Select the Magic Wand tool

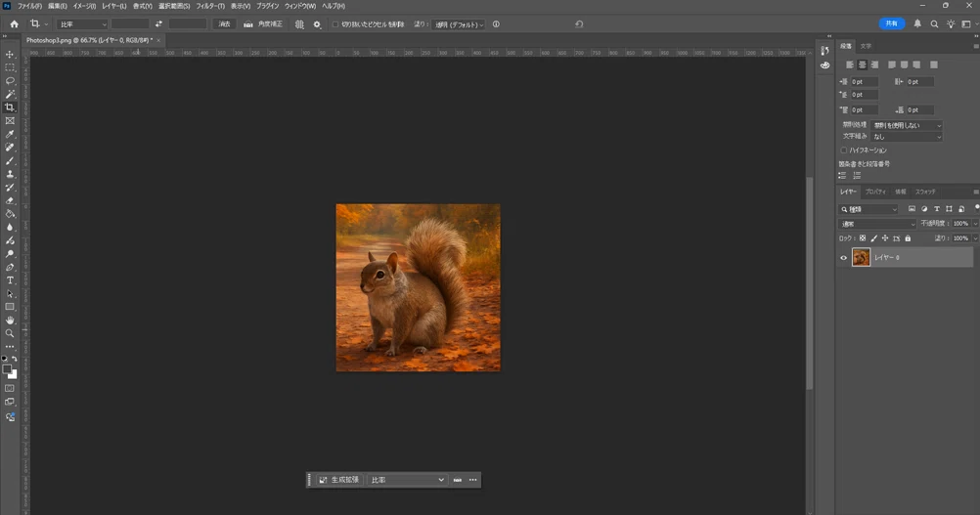(x=10, y=94)
